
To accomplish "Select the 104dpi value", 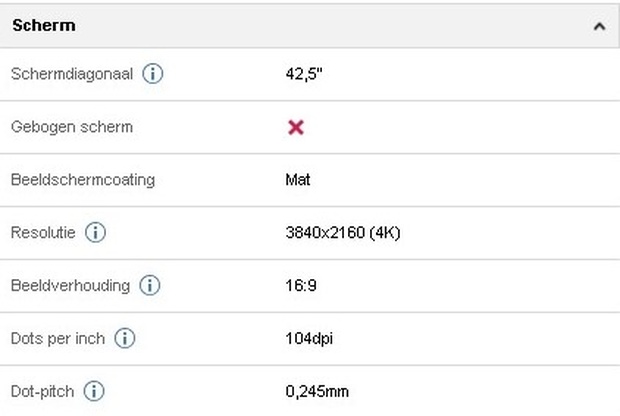I will coord(309,339).
